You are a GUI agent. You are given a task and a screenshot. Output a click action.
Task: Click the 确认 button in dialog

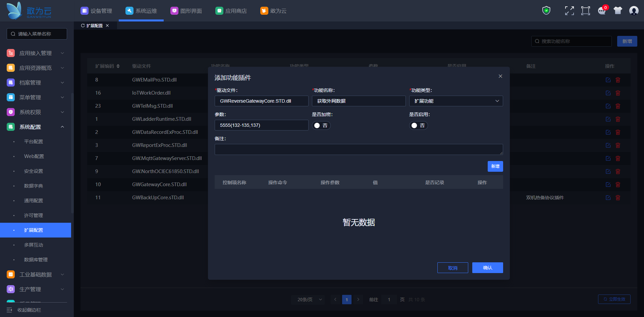(487, 268)
